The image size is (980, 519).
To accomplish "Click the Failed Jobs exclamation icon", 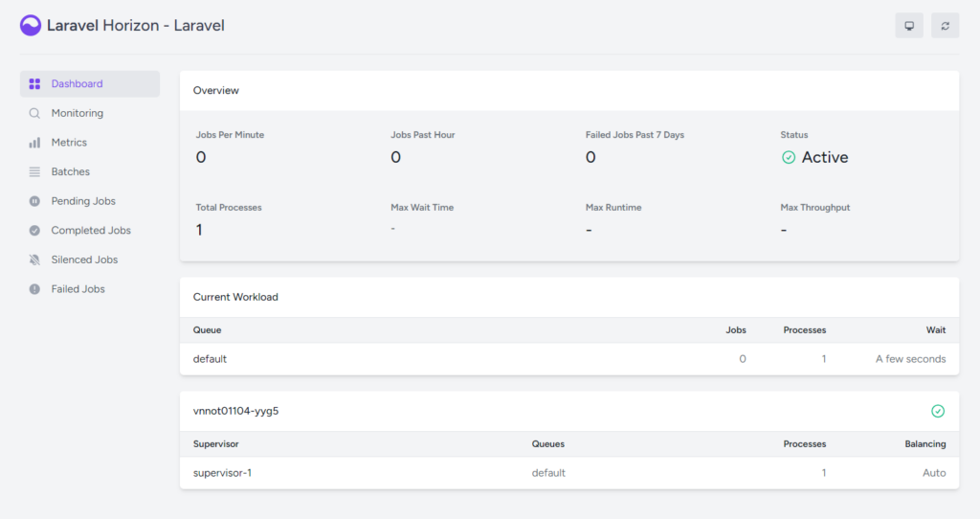I will (x=34, y=289).
